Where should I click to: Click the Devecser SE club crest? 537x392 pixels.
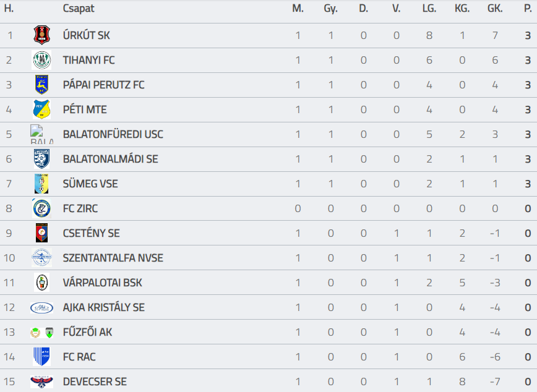42,381
